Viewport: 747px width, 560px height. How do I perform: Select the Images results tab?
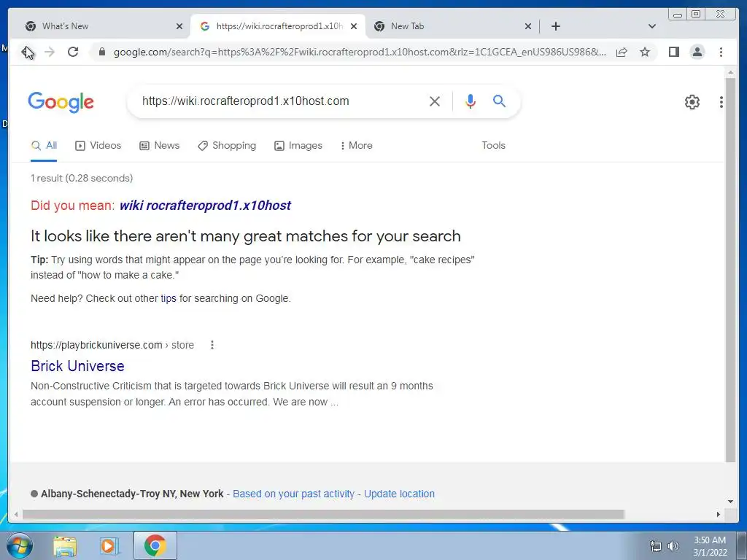(298, 145)
